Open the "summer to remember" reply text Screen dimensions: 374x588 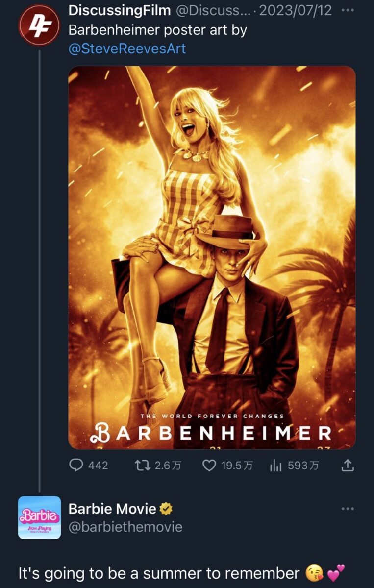click(159, 573)
